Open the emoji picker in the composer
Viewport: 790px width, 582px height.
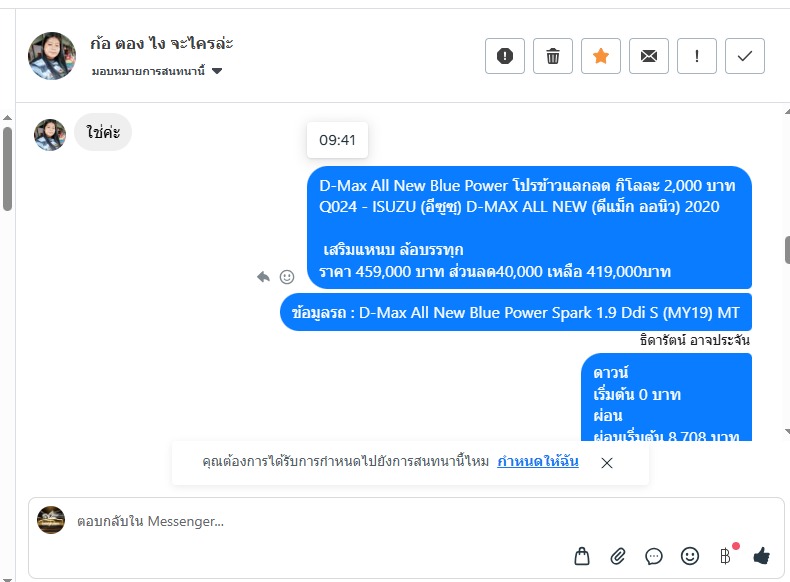[x=690, y=556]
